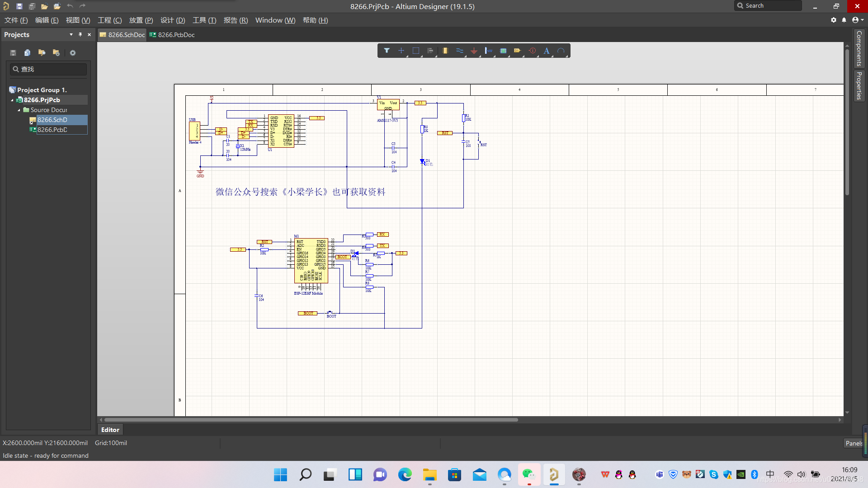Open the Properties side panel
This screenshot has width=868, height=488.
tap(859, 85)
